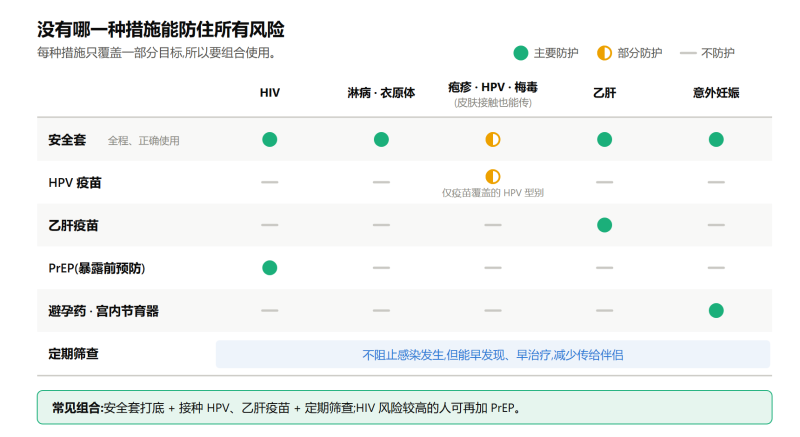Click the 全程、正确使用 note
This screenshot has height=437, width=800.
coord(143,141)
